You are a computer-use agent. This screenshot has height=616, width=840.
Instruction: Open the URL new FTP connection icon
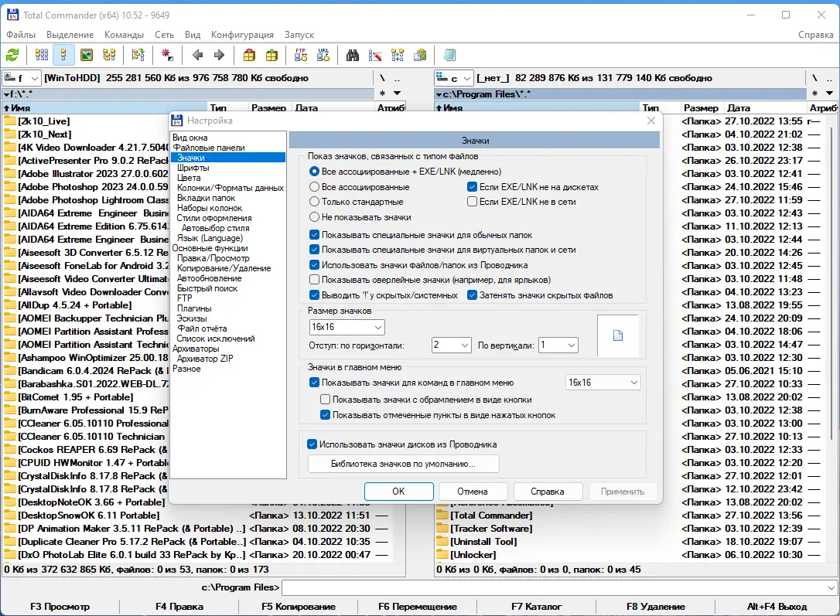(x=323, y=55)
